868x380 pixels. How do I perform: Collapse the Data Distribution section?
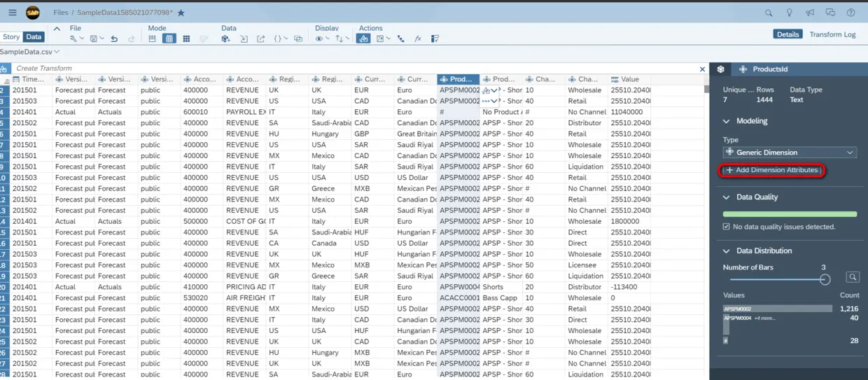[727, 251]
